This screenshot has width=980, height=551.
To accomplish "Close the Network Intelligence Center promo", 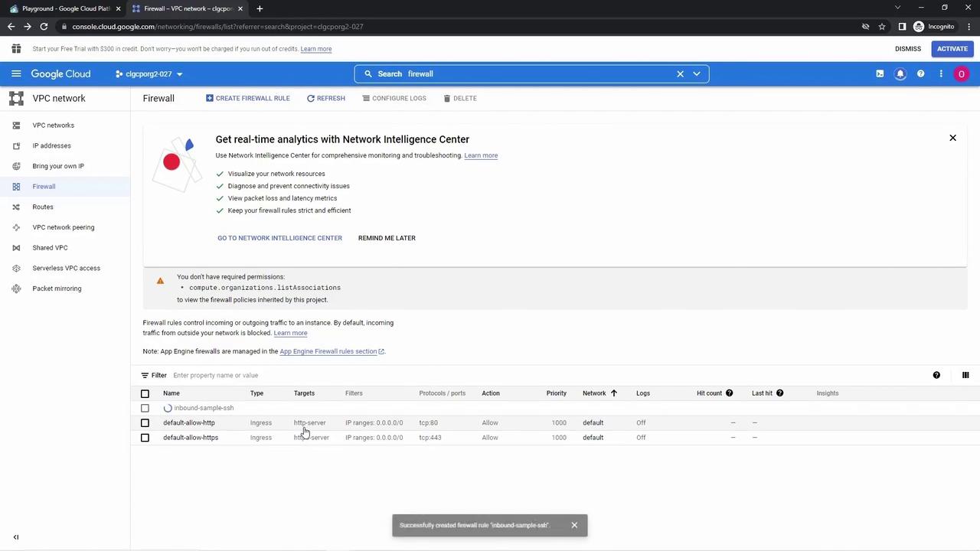I will coord(952,138).
